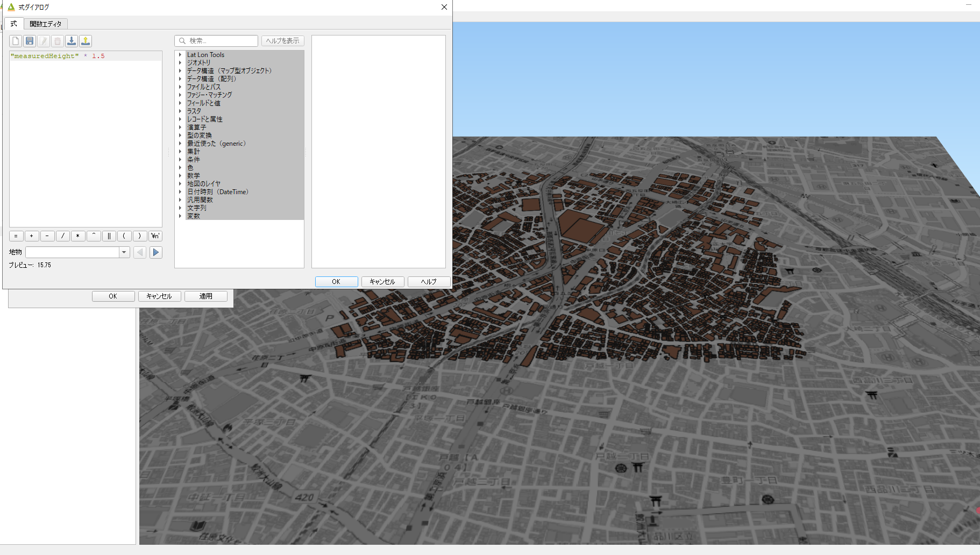Screen dimensions: 980x555
Task: Switch to the 関数エディタ tab
Action: point(46,24)
